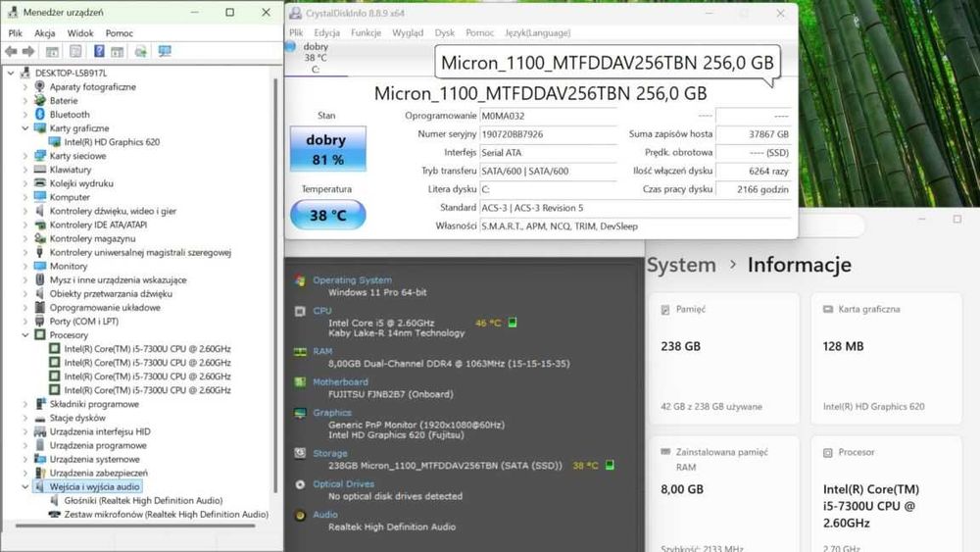
Task: Click the Oprogramowanie field showing M0MA032
Action: 548,116
